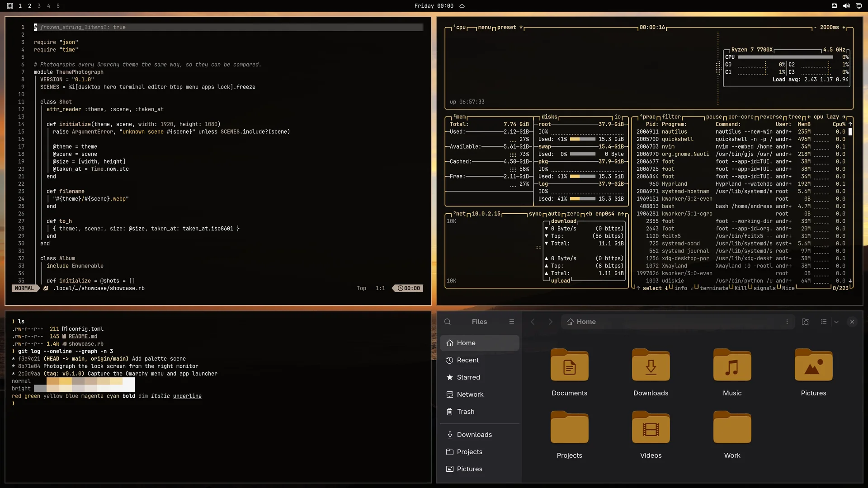Click the Home path bar breadcrumb

(x=581, y=322)
